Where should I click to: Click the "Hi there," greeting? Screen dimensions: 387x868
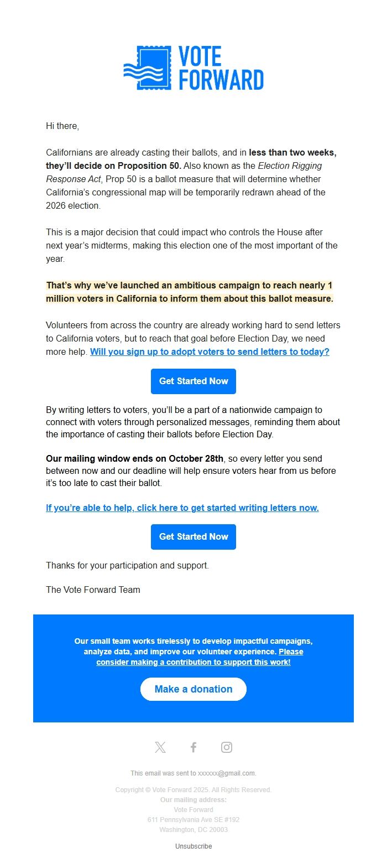click(x=62, y=126)
